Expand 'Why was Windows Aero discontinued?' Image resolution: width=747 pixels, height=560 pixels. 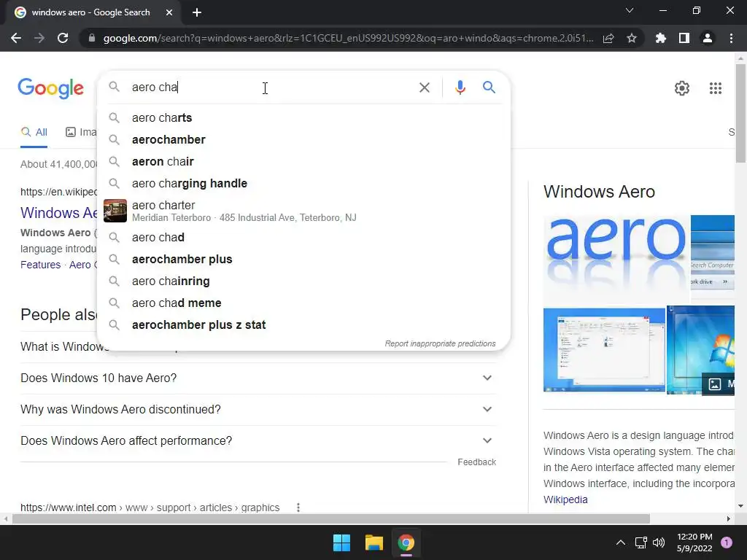coord(258,410)
